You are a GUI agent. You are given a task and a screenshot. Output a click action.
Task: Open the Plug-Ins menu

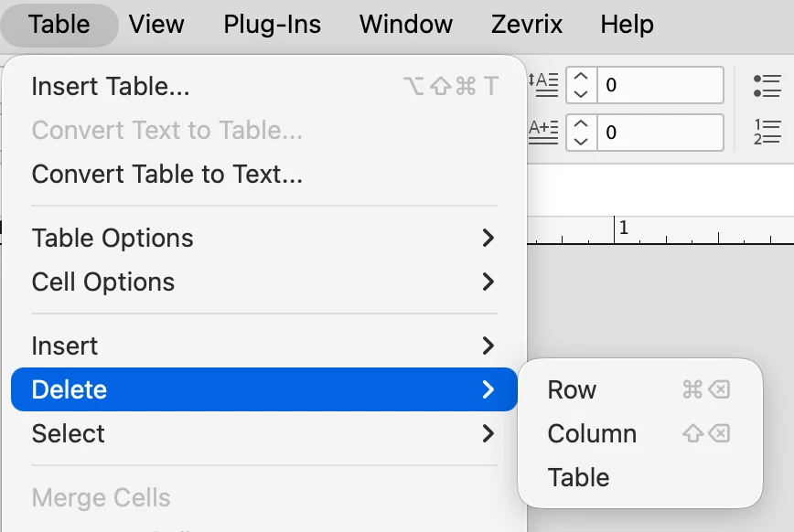273,25
